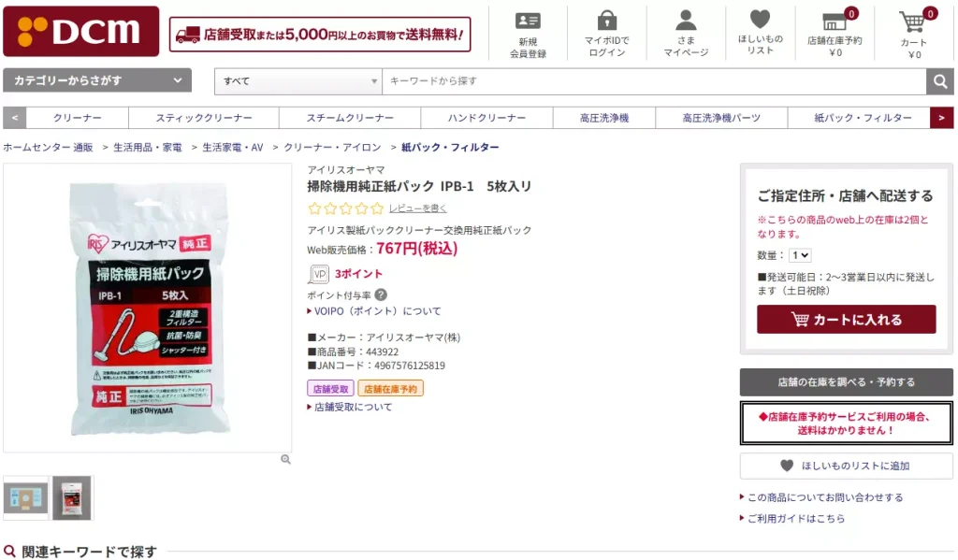Click the VP points badge icon
Screen dimensions: 958x560
coord(317,275)
